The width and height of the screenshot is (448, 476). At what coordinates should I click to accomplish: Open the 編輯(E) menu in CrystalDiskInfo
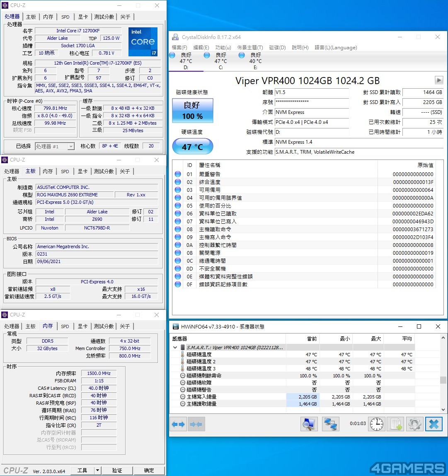[x=201, y=48]
